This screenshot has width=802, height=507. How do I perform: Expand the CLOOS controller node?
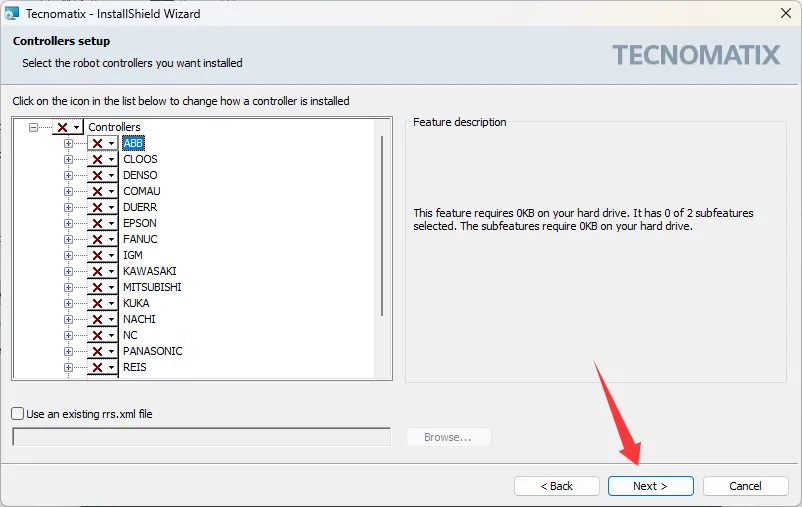[69, 159]
